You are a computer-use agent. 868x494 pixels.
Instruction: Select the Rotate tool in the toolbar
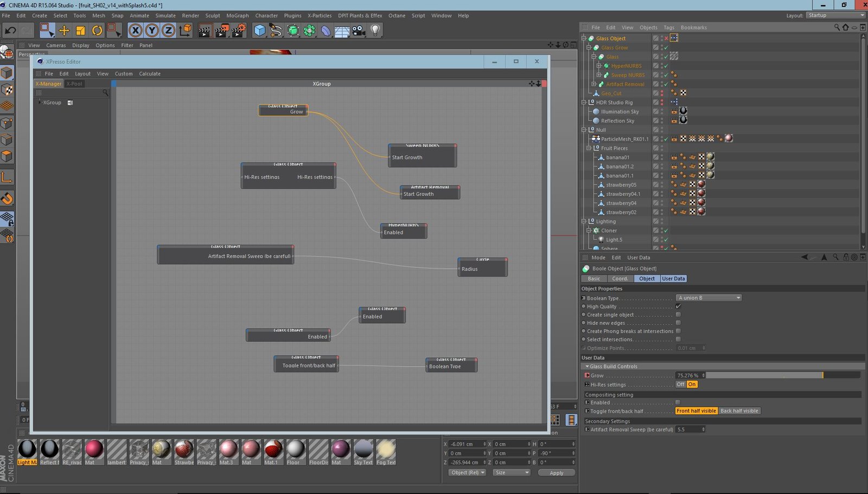click(x=97, y=30)
